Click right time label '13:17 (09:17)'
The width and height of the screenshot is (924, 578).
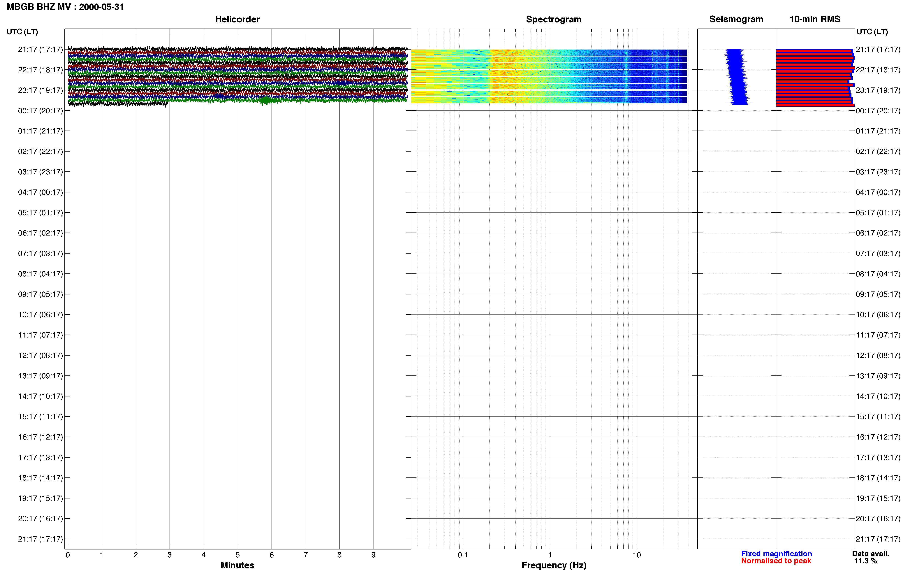[878, 376]
